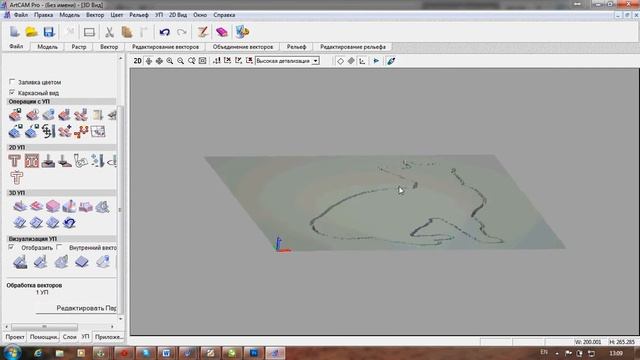
Task: Click the lone T icon on second 2D row
Action: click(x=16, y=178)
